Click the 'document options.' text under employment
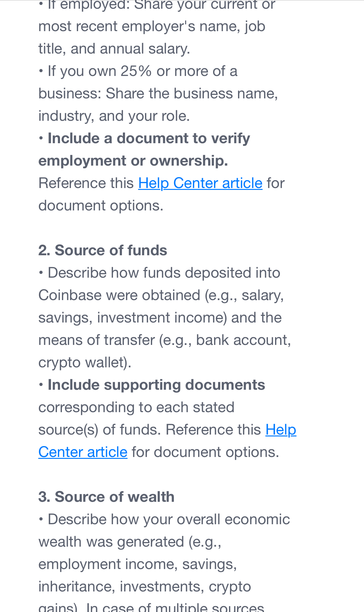The image size is (364, 612). coord(101,205)
